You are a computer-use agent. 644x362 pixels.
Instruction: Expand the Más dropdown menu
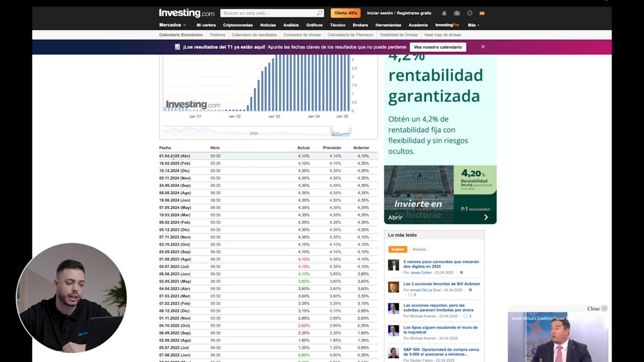(x=473, y=25)
